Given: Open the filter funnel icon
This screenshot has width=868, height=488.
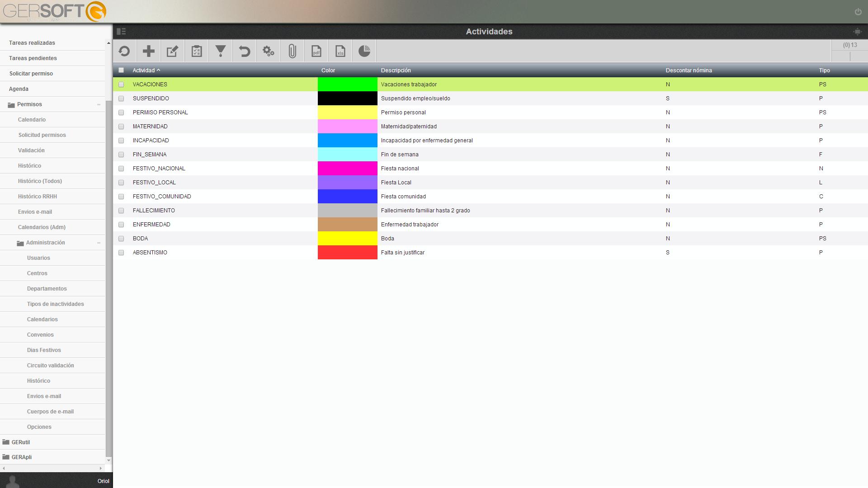Looking at the screenshot, I should 220,51.
